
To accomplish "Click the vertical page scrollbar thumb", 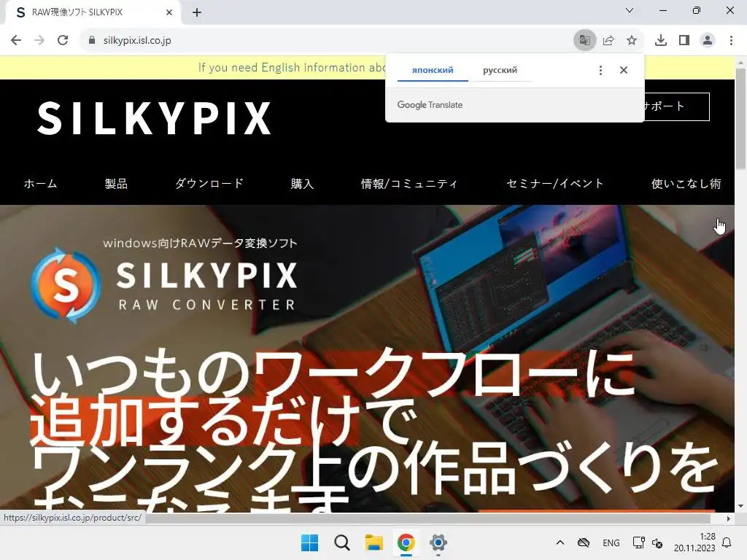I will click(741, 119).
